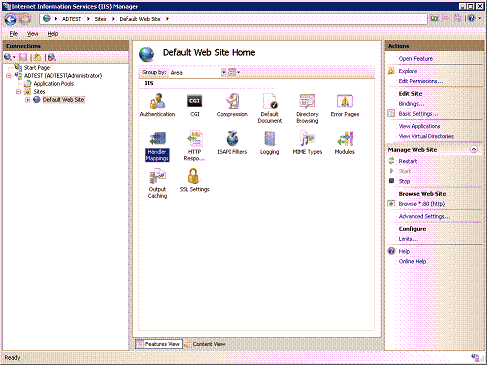Select ADTEST (ADTEST\Administrator) tree node

63,76
